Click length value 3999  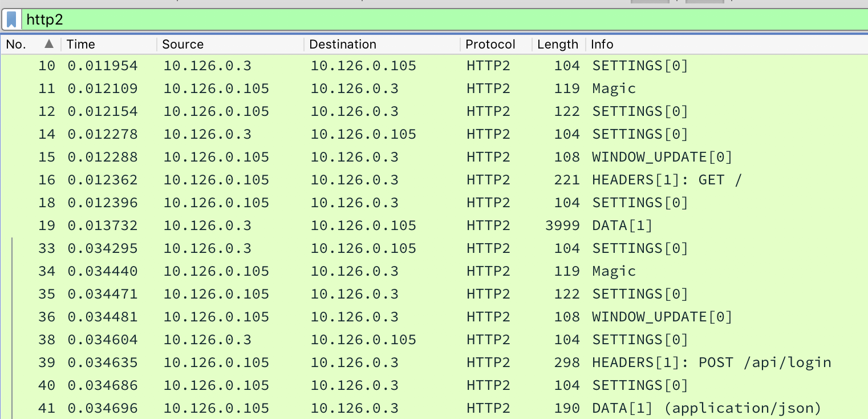(x=562, y=225)
